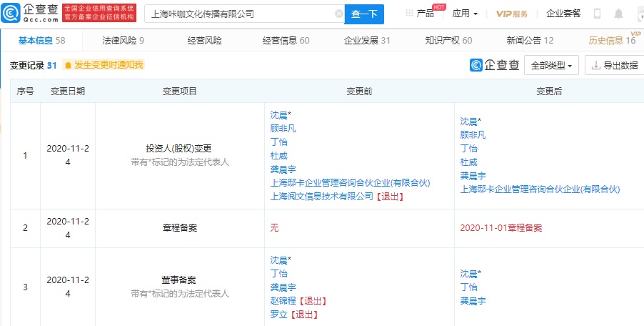The height and width of the screenshot is (326, 644).
Task: Switch to the 知识产权 tab
Action: coord(448,40)
